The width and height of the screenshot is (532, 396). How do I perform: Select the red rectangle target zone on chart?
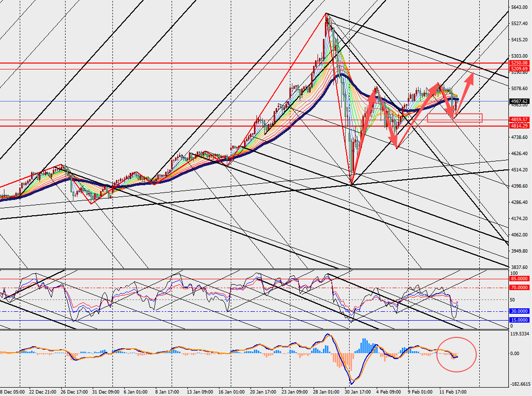(x=454, y=118)
